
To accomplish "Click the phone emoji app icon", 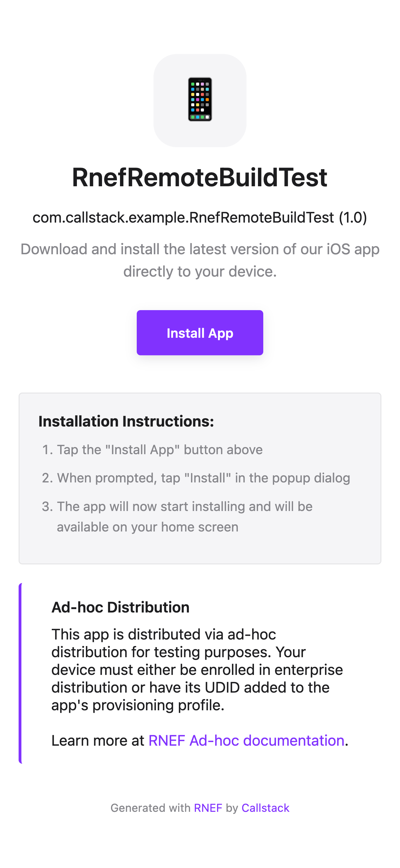I will click(x=200, y=99).
